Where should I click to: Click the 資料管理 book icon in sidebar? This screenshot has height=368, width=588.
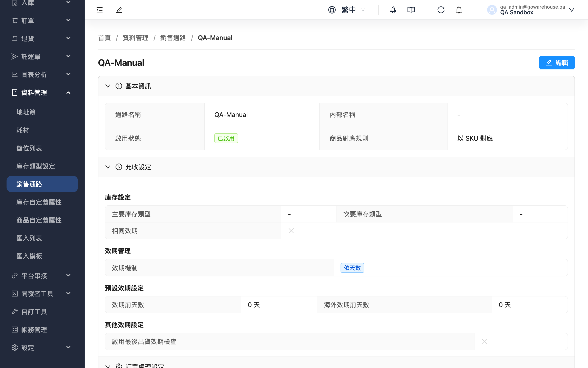14,92
